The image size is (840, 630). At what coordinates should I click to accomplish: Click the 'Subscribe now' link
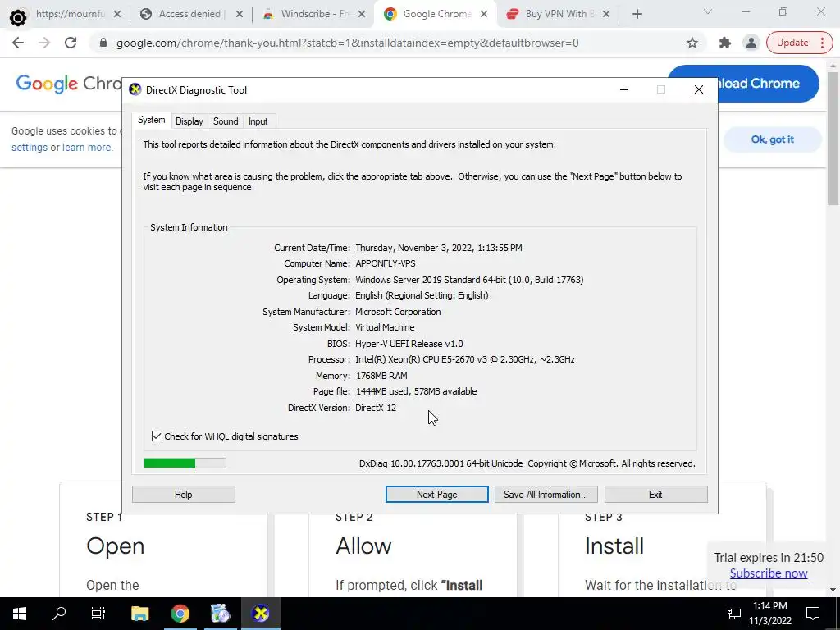click(x=768, y=573)
